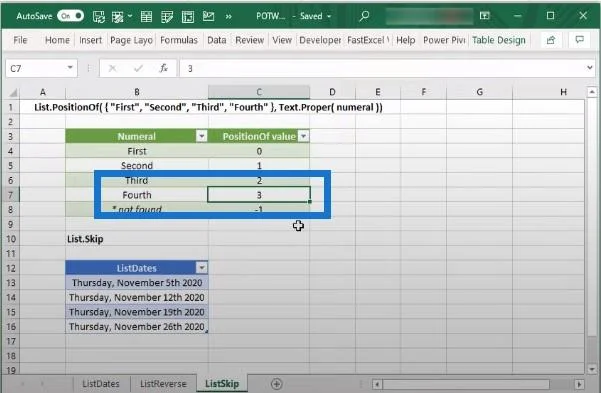Expand the Name Box dropdown arrow
Viewport: 601px width, 393px height.
tap(70, 68)
